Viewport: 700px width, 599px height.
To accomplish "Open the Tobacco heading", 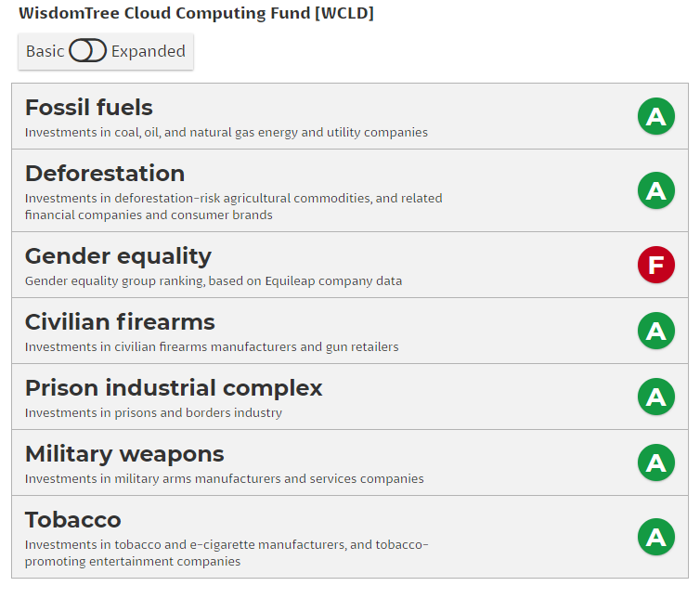I will pyautogui.click(x=73, y=520).
